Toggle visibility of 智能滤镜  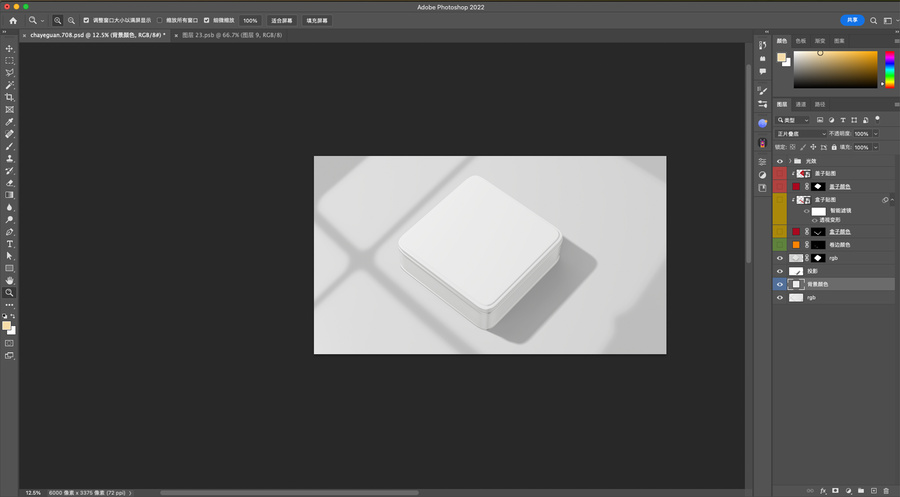pyautogui.click(x=806, y=211)
